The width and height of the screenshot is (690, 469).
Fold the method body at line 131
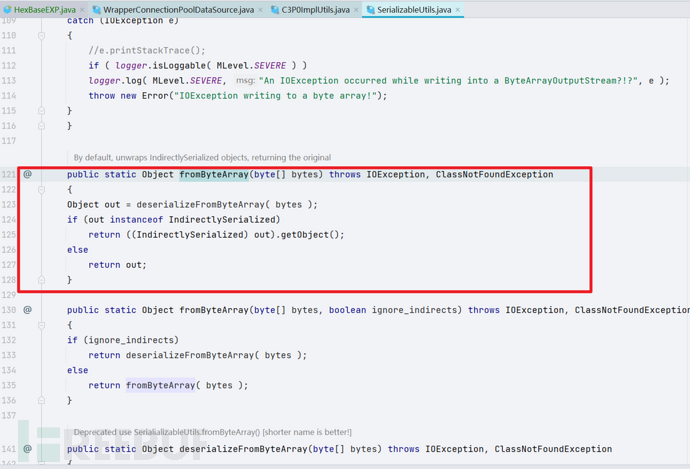pyautogui.click(x=41, y=325)
